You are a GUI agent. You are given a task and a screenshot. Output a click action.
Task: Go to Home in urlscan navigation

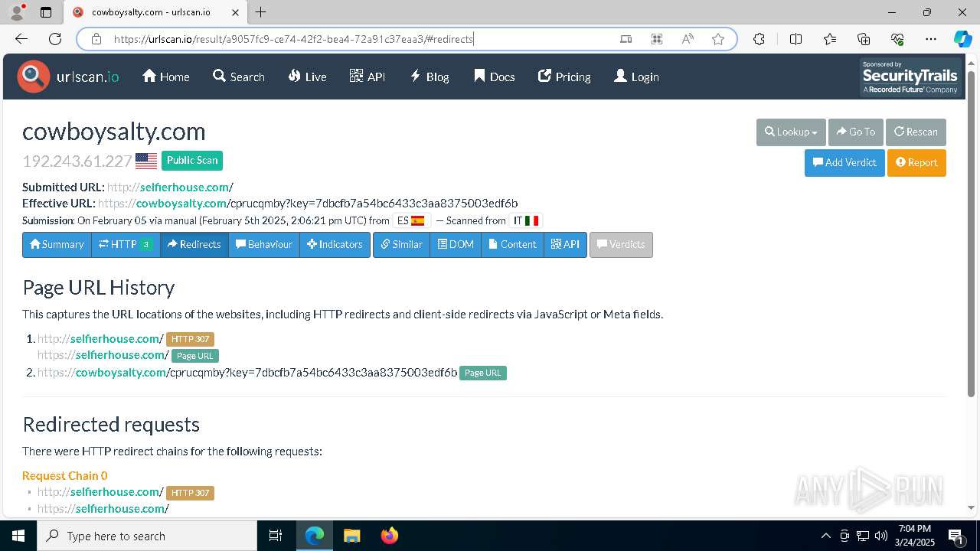[x=166, y=77]
